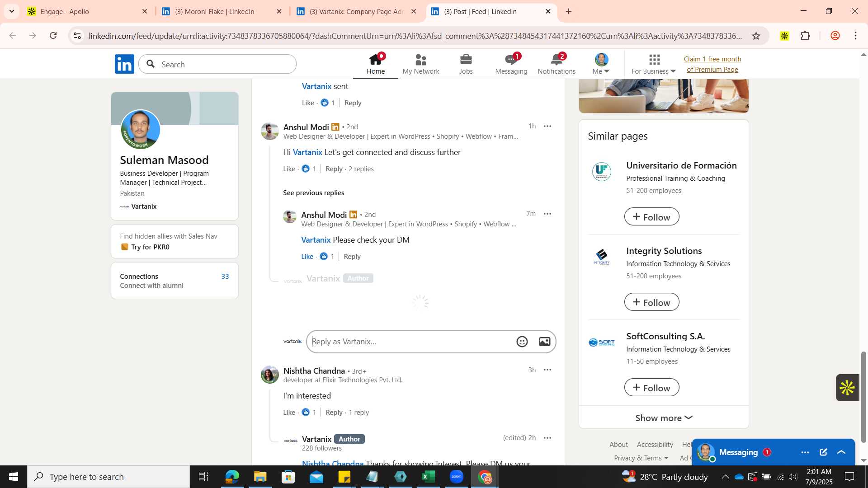868x488 pixels.
Task: Open the Notifications bell
Action: [557, 64]
